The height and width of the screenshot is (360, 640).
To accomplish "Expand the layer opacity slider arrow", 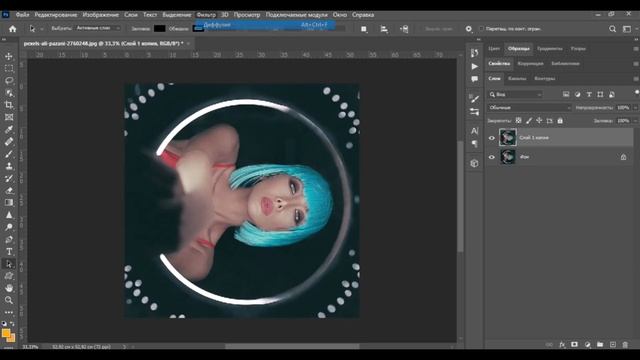I will [x=636, y=108].
